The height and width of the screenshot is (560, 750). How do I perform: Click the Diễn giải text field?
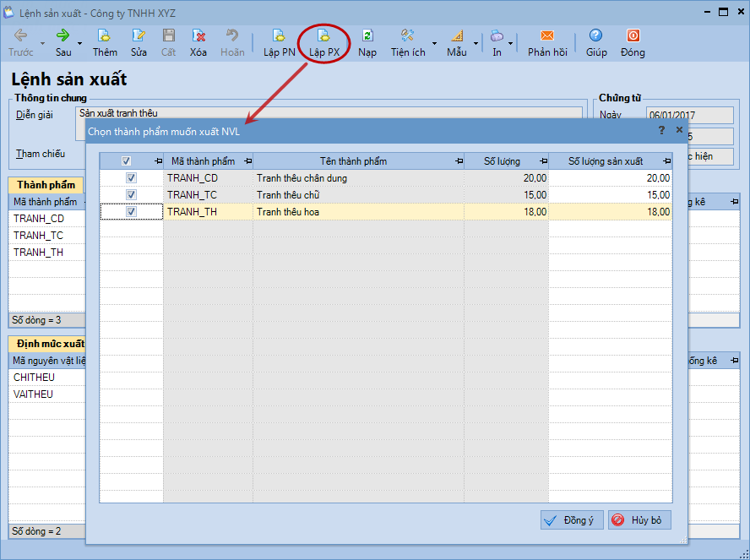[x=329, y=112]
